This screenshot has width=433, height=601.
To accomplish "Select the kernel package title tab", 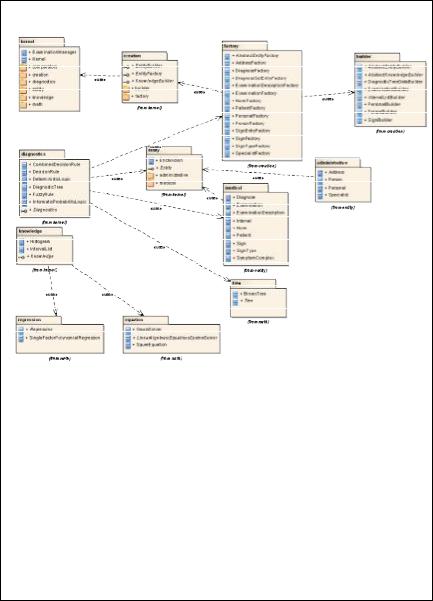I will pyautogui.click(x=41, y=42).
